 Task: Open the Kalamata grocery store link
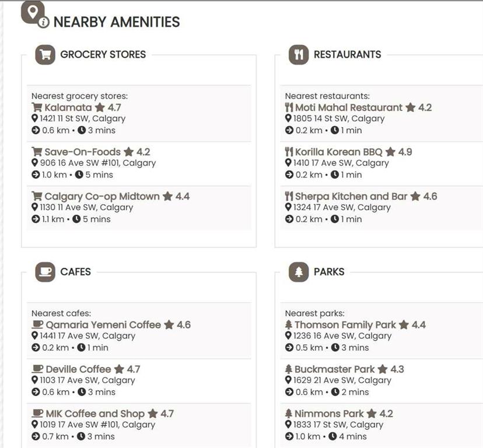coord(68,108)
